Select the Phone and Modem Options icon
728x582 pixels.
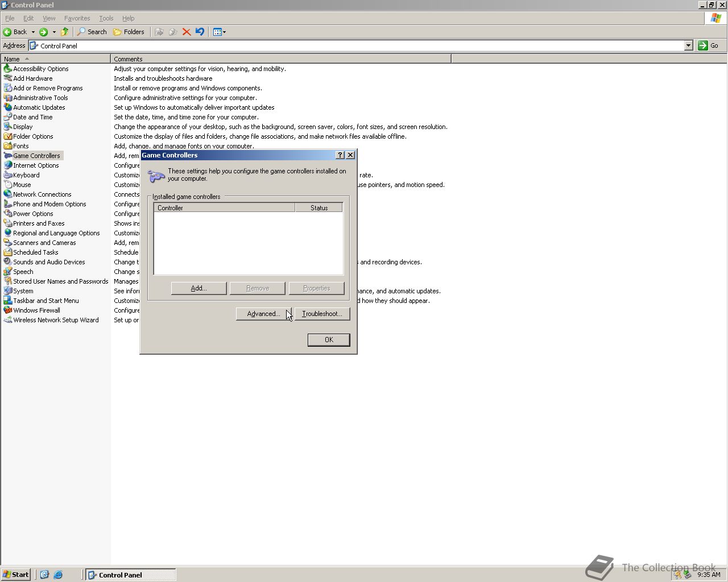click(x=7, y=204)
